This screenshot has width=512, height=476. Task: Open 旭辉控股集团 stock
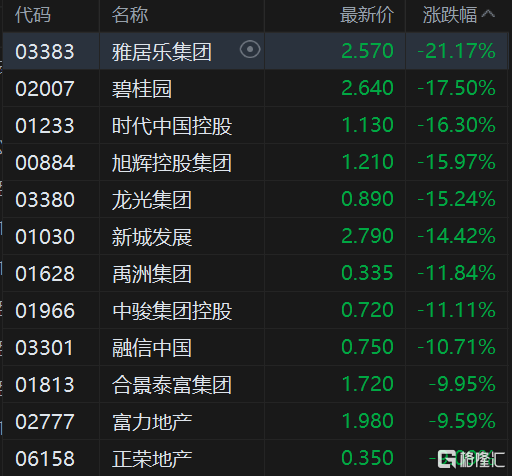coord(172,163)
